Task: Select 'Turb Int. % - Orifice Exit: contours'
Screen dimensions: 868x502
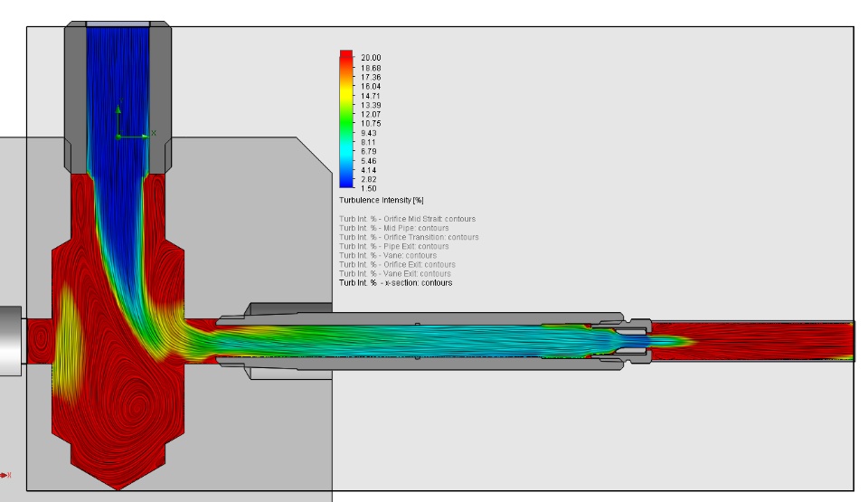Action: pyautogui.click(x=398, y=264)
